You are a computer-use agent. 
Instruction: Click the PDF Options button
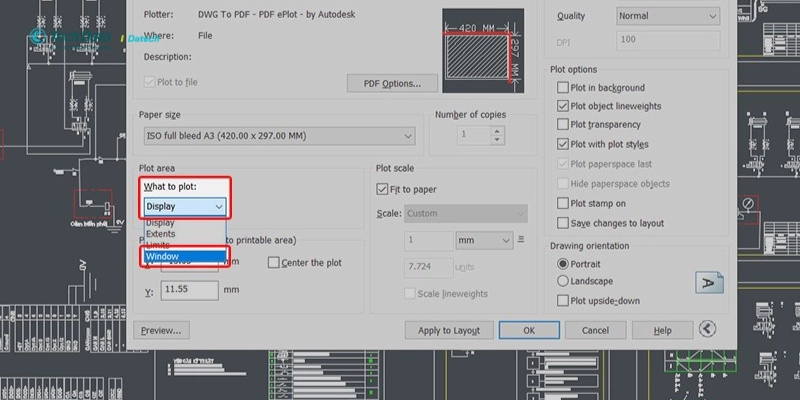(x=392, y=84)
